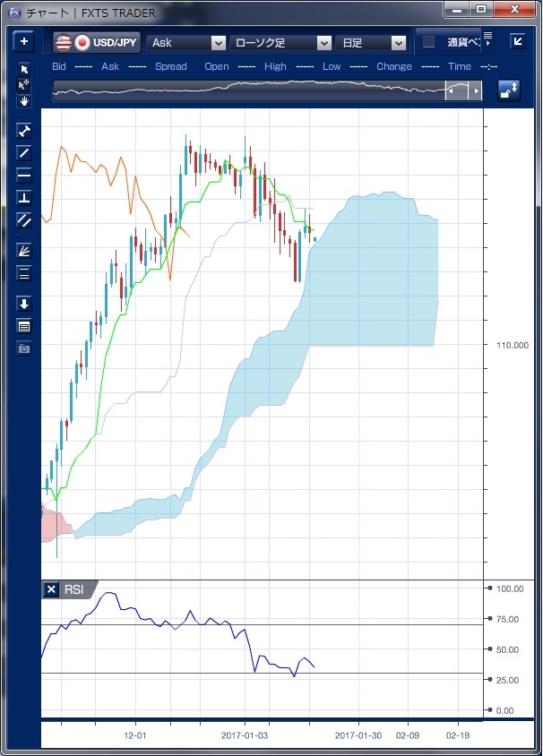Click the overview range slider handle
Image resolution: width=543 pixels, height=756 pixels.
(x=457, y=90)
